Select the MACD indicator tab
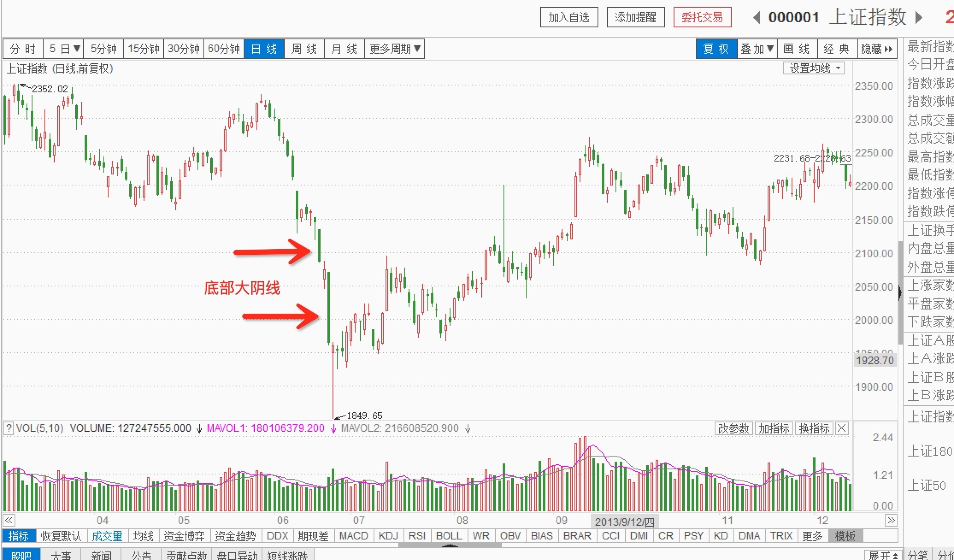Viewport: 954px width, 560px height. 353,536
